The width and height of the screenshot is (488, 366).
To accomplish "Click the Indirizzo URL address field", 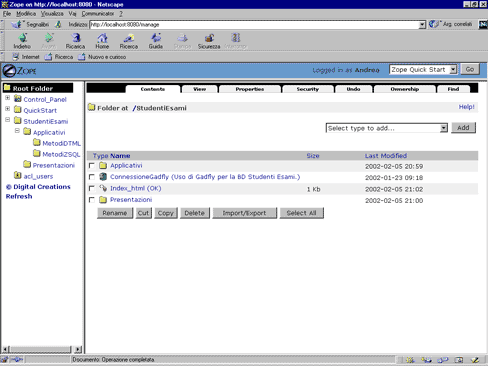I will [x=254, y=24].
